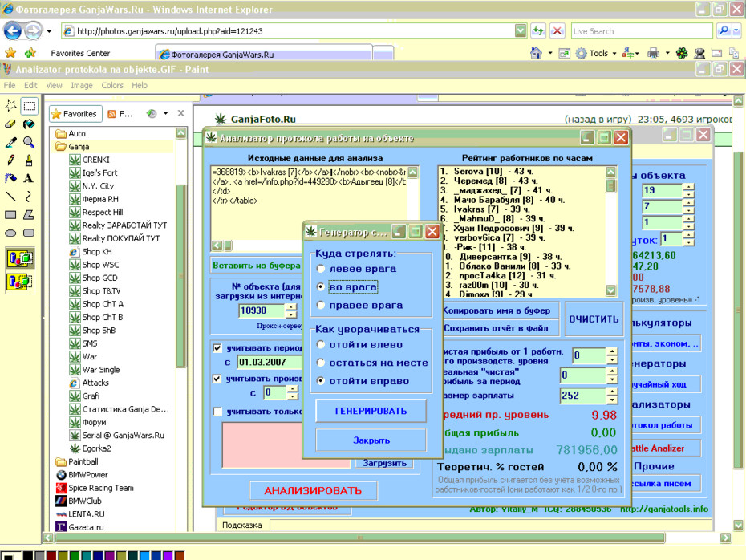Screen dimensions: 746x560
Task: Select the Fill With Color bucket tool
Action: (29, 124)
